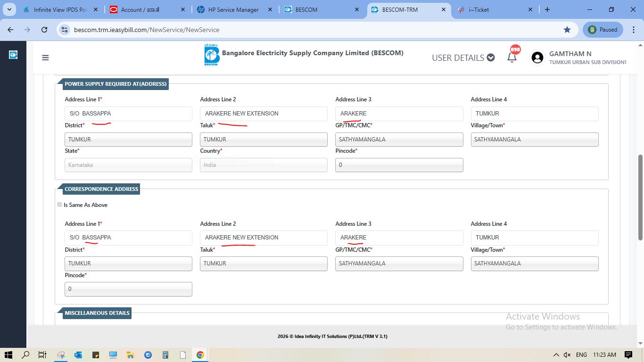The width and height of the screenshot is (644, 362).
Task: Click the notifications bell icon
Action: tap(512, 58)
